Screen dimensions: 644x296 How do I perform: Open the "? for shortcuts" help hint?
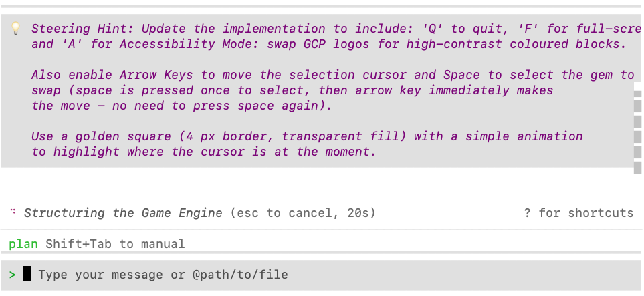pyautogui.click(x=578, y=213)
